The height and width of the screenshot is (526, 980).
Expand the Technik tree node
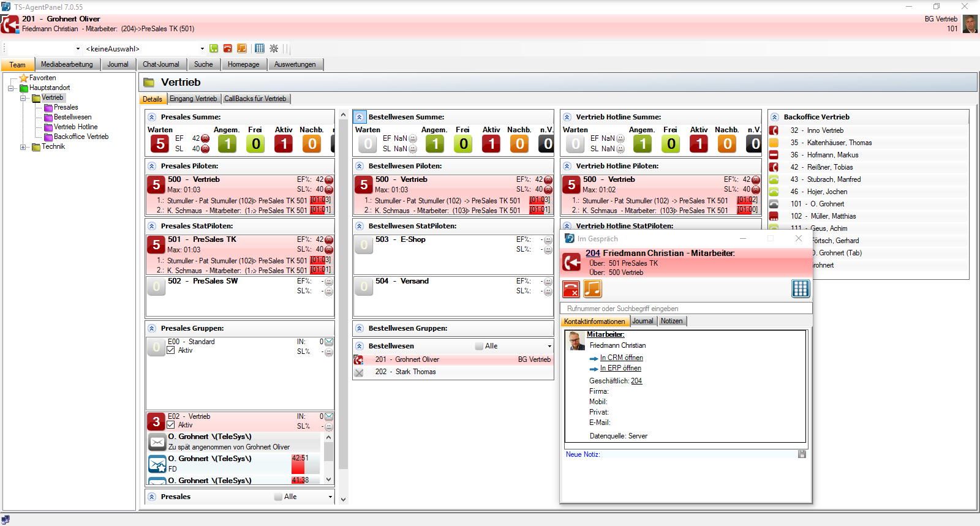23,147
